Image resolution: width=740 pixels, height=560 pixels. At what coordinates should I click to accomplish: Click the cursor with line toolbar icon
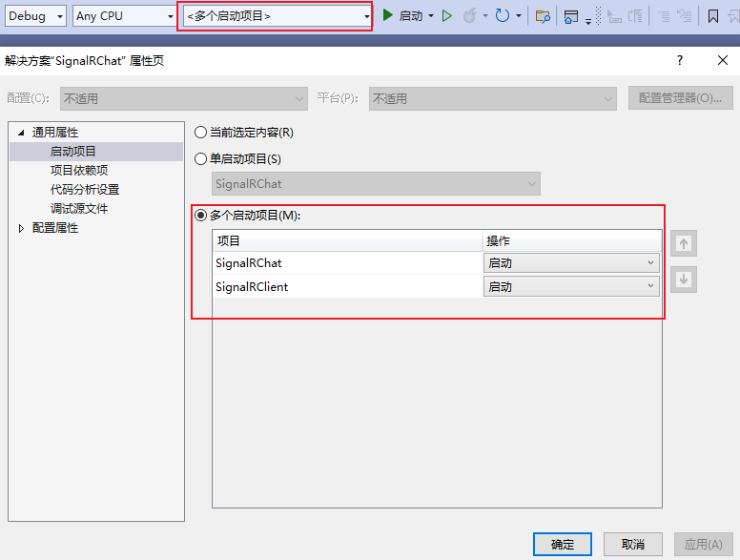pyautogui.click(x=614, y=16)
